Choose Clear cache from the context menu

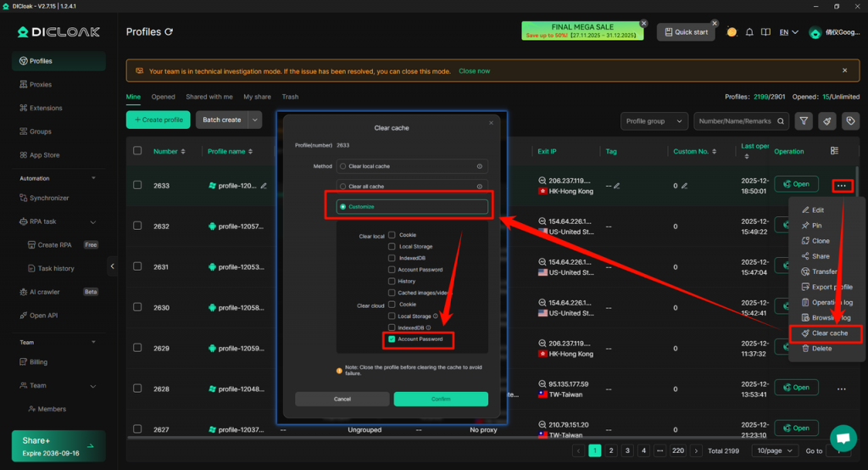829,333
